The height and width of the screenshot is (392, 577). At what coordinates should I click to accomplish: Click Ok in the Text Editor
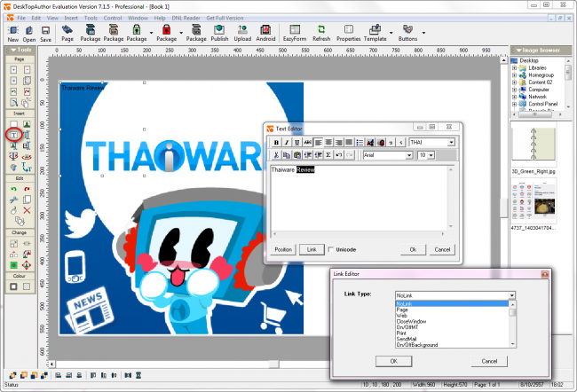[x=414, y=249]
